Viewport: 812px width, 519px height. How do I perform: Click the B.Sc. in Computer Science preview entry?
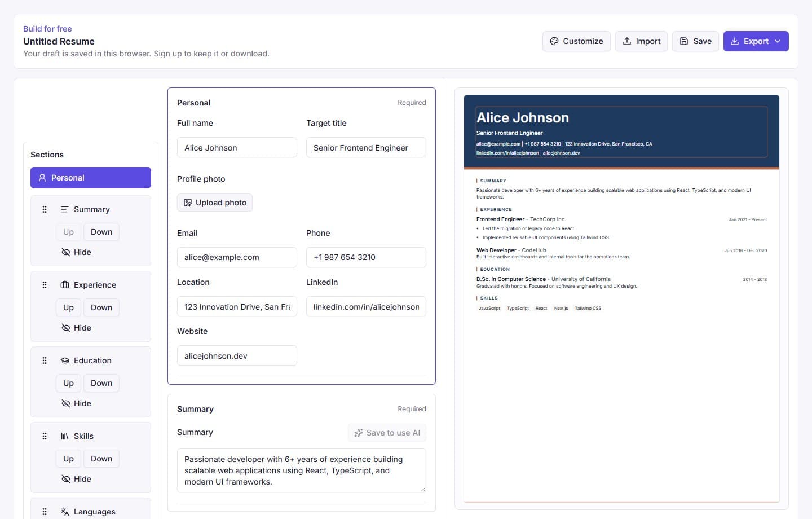pos(511,279)
